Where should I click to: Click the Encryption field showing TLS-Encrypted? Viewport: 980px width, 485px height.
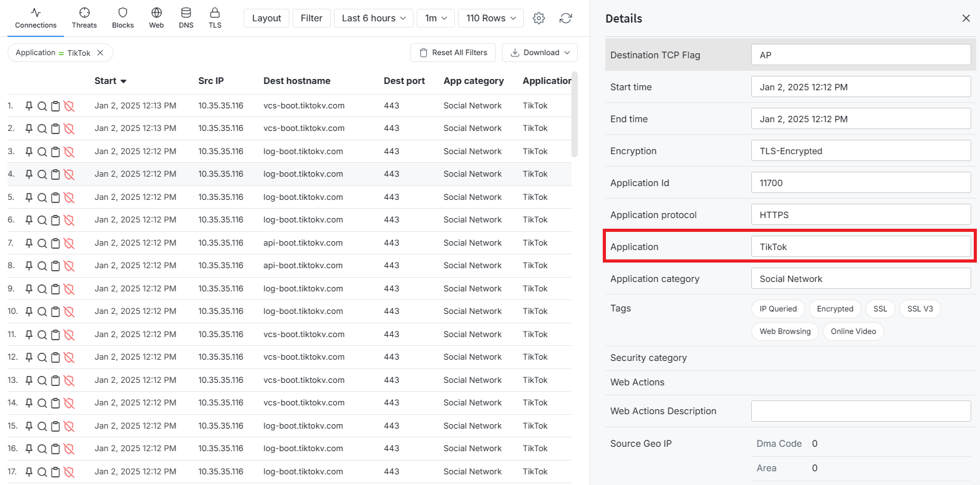pyautogui.click(x=861, y=150)
